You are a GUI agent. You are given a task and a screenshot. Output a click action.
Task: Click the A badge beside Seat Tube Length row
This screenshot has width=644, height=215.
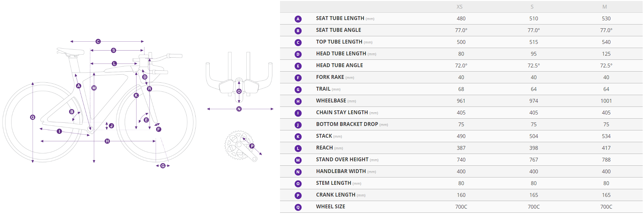click(298, 19)
